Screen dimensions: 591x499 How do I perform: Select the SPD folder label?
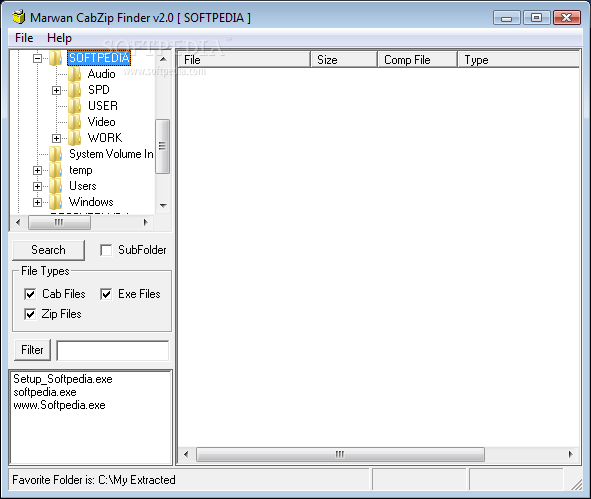[99, 90]
